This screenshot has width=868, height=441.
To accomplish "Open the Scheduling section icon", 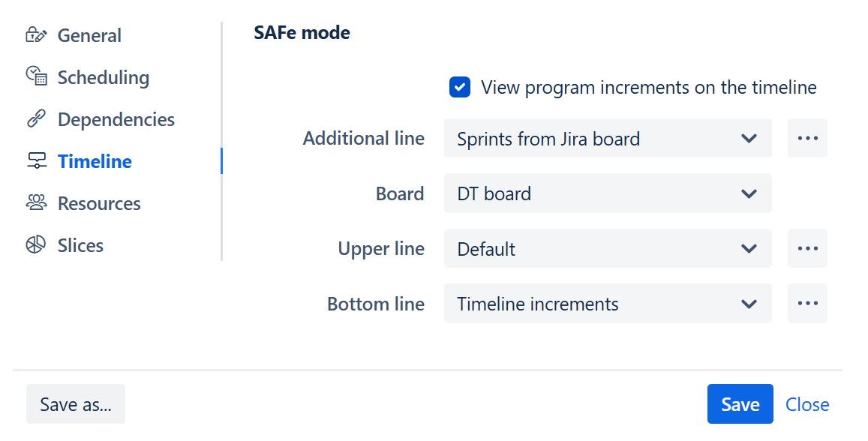I will point(36,76).
